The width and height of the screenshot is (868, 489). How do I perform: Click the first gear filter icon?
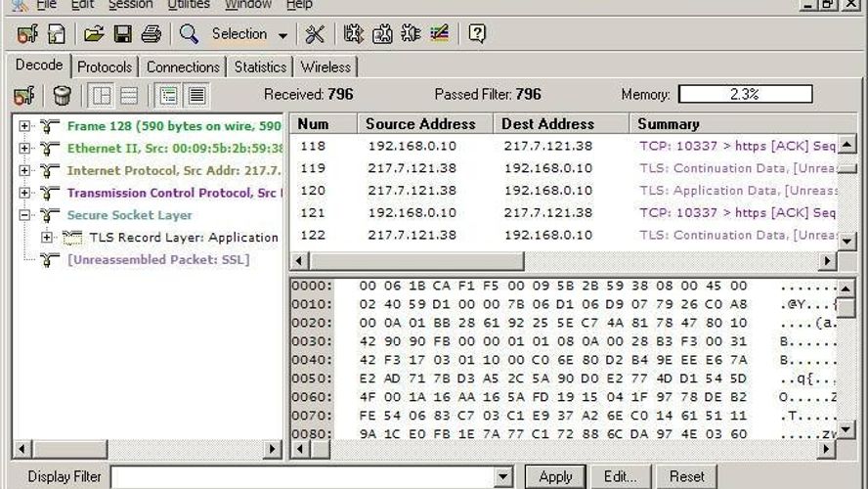click(353, 34)
